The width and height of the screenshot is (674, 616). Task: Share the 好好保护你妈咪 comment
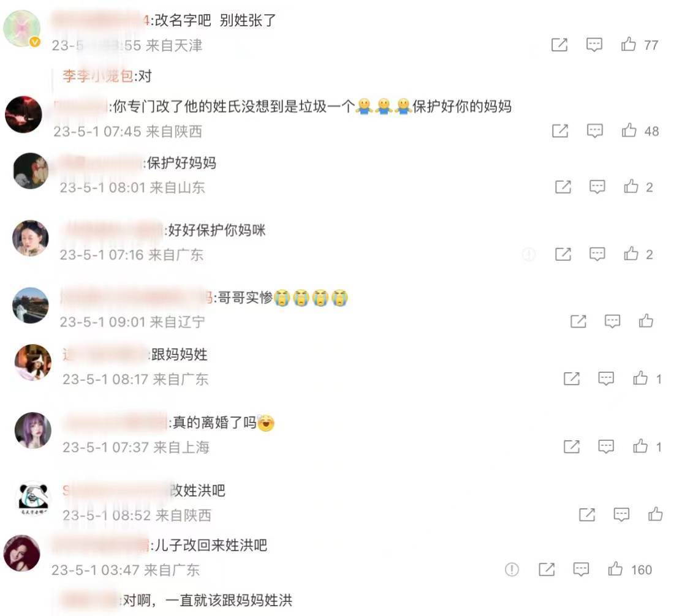point(562,254)
